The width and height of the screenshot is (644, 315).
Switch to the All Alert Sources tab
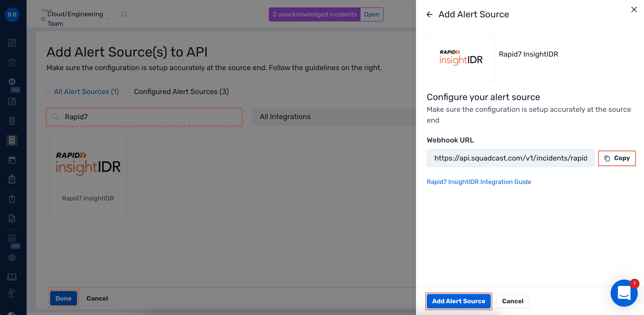point(86,91)
